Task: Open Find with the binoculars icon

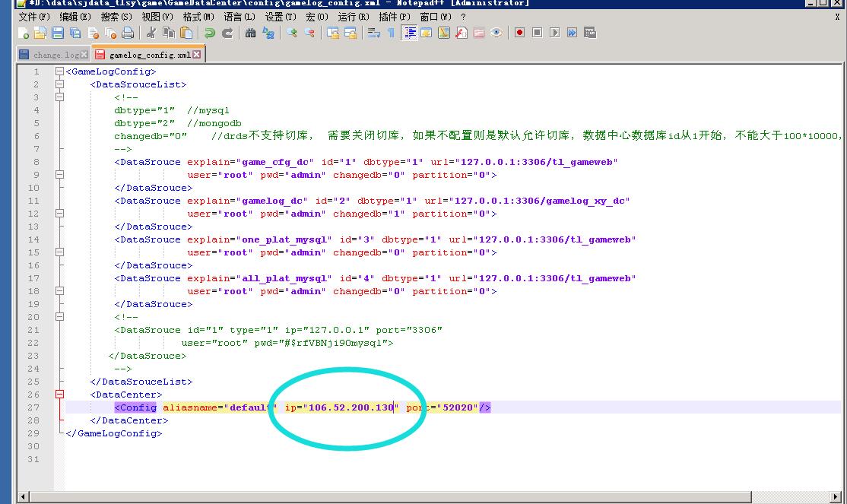Action: 250,33
